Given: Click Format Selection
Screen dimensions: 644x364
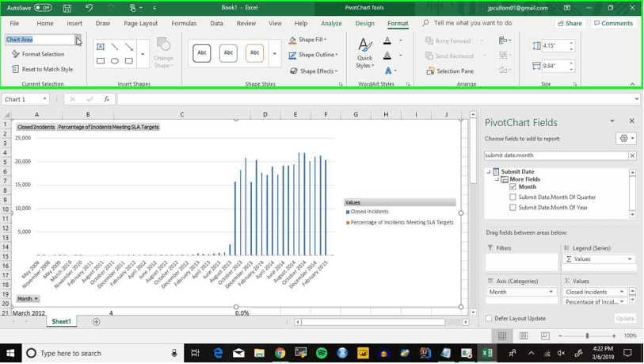Looking at the screenshot, I should click(x=38, y=54).
